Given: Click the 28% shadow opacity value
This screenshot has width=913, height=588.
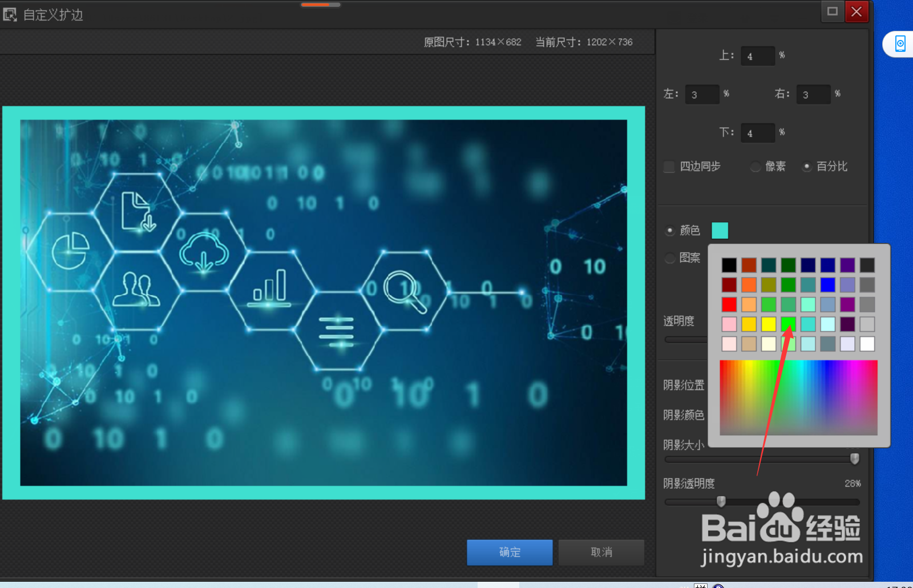Looking at the screenshot, I should 853,484.
